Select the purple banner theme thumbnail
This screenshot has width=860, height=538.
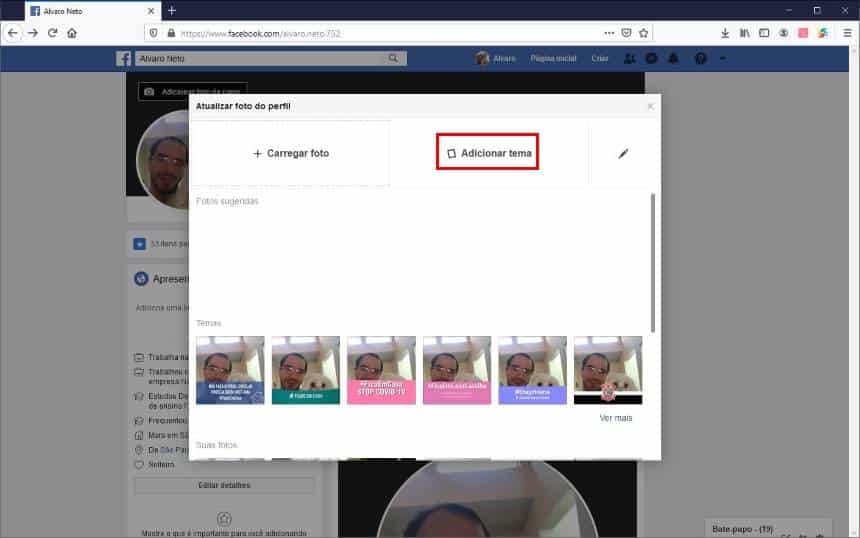click(533, 370)
